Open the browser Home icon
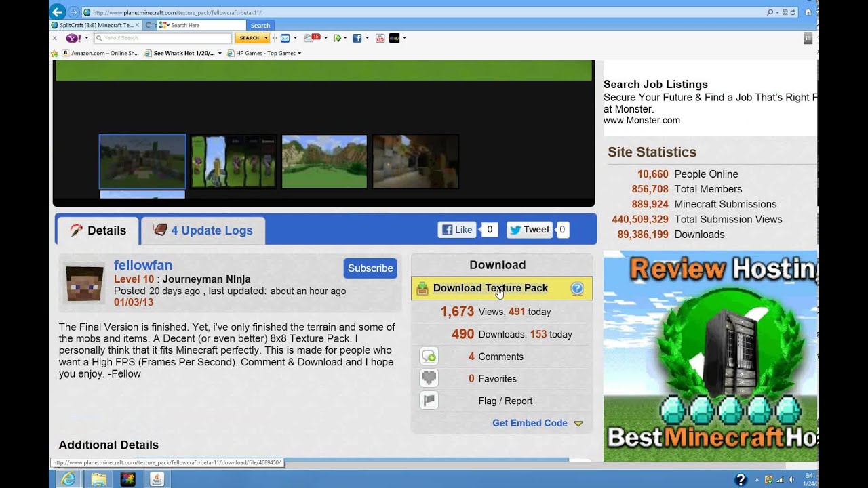The width and height of the screenshot is (868, 488). pyautogui.click(x=808, y=12)
